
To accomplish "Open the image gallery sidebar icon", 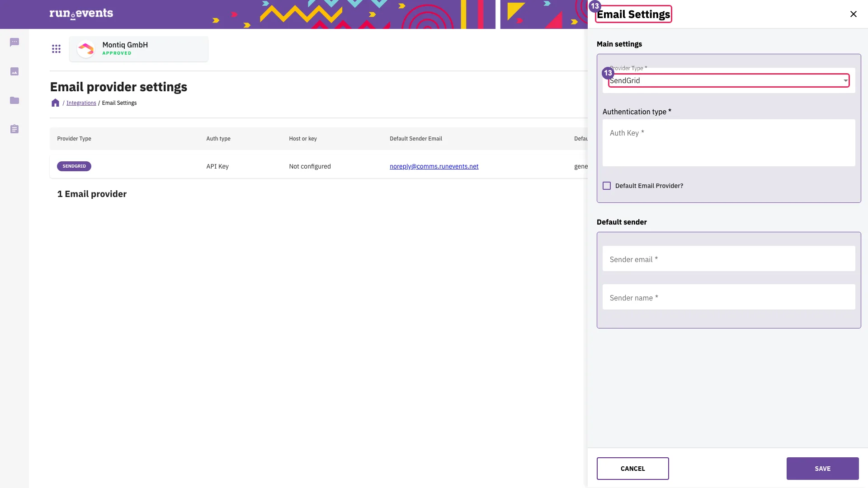I will pos(14,71).
